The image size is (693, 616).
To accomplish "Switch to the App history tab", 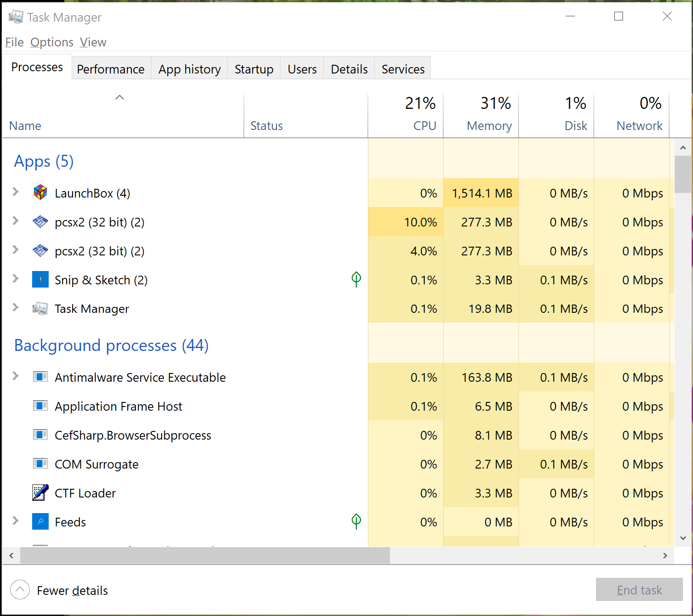I will click(x=190, y=69).
